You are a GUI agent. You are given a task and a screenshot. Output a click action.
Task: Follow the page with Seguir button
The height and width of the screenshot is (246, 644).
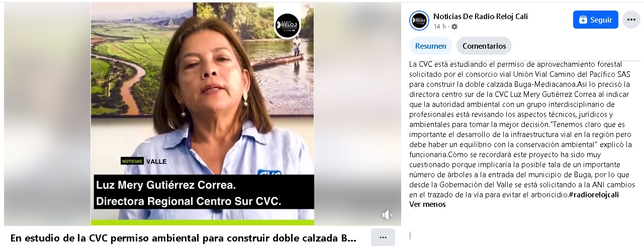click(x=596, y=20)
